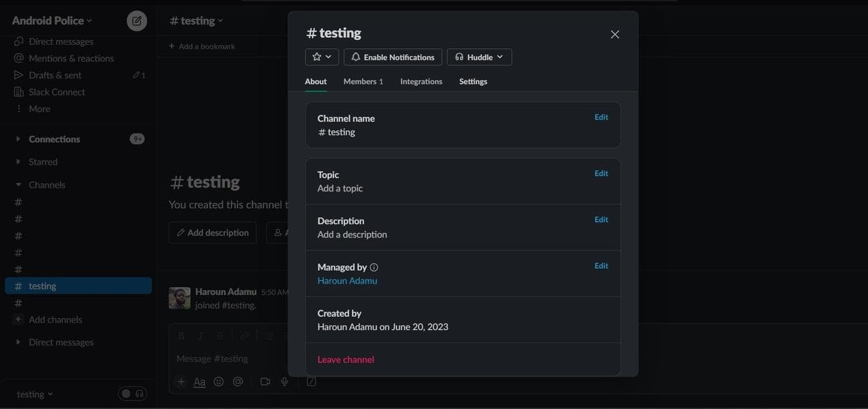Click the emoji icon in message composer
868x409 pixels.
coord(218,382)
